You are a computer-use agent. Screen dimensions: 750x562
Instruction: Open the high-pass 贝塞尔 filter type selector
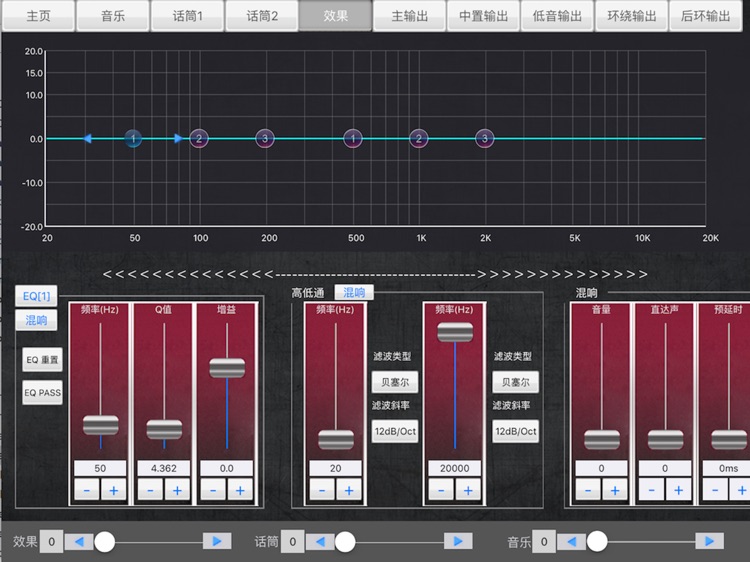coord(395,382)
